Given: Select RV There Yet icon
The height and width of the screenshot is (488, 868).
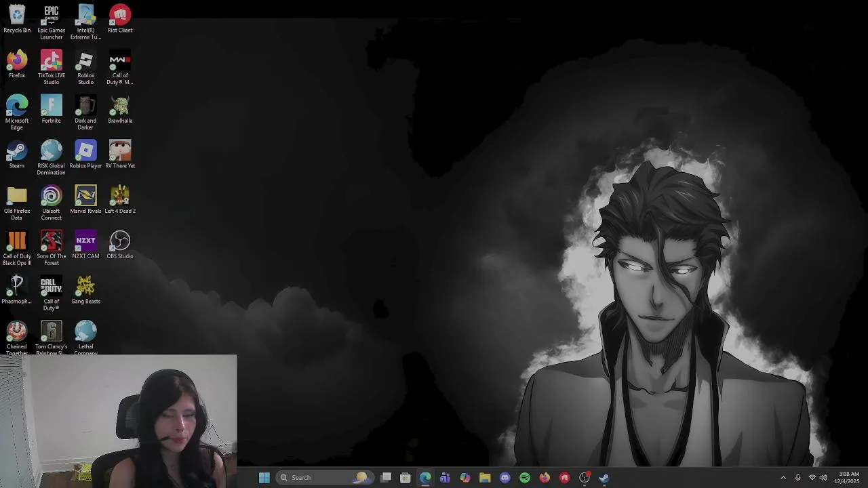Looking at the screenshot, I should point(120,155).
